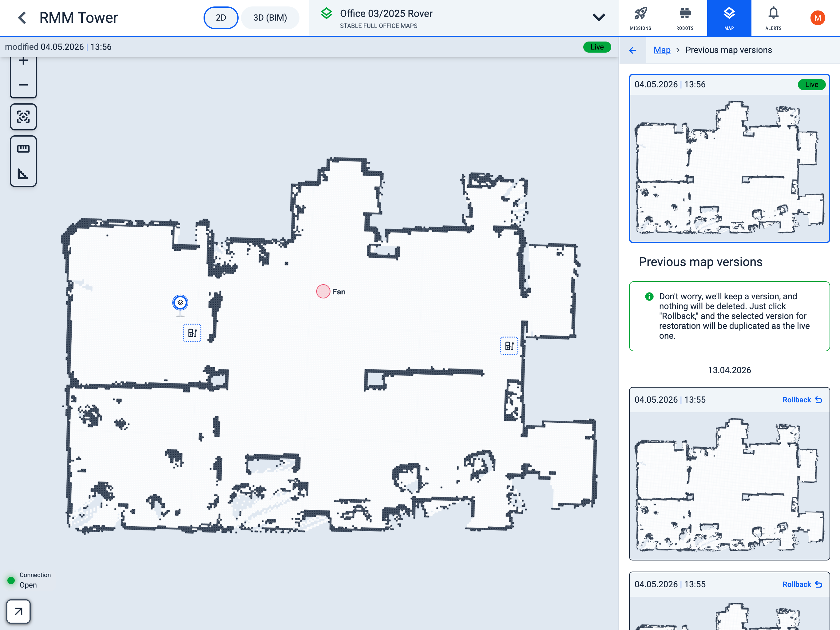
Task: Click the back arrow in the side panel
Action: coord(632,50)
